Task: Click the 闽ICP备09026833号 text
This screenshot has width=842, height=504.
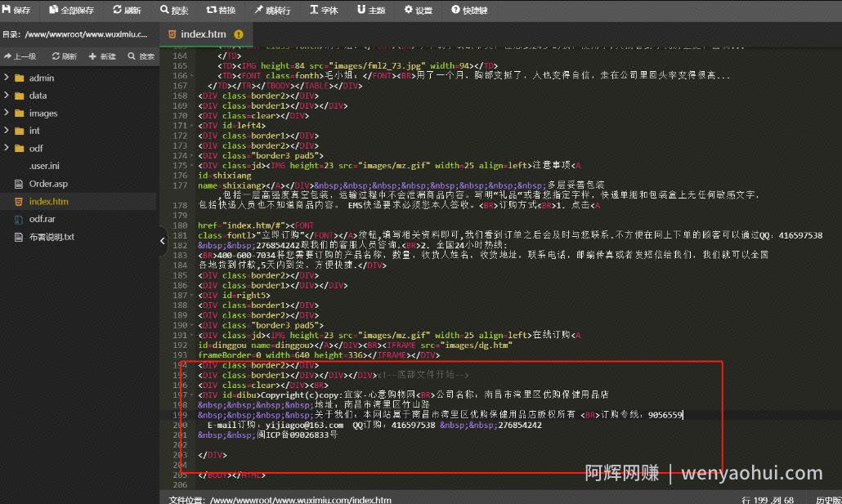Action: (x=297, y=435)
